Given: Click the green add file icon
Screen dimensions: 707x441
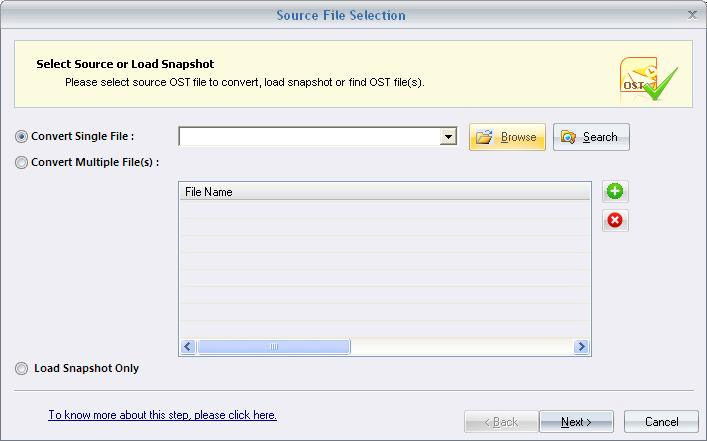Looking at the screenshot, I should coord(615,191).
